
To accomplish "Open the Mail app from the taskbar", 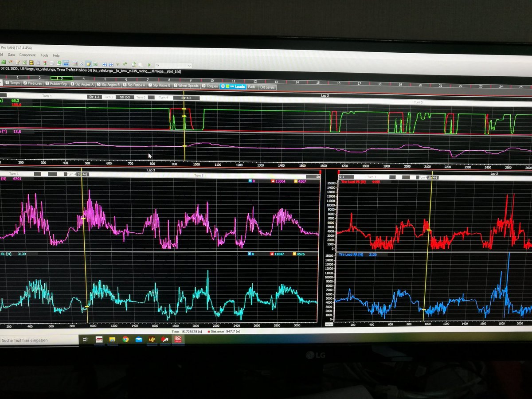I will tap(139, 340).
